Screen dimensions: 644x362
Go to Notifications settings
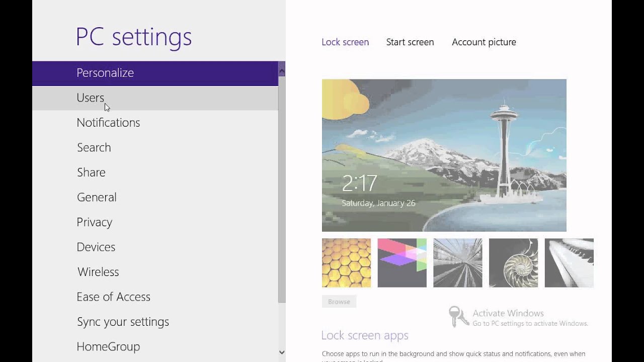coord(108,123)
